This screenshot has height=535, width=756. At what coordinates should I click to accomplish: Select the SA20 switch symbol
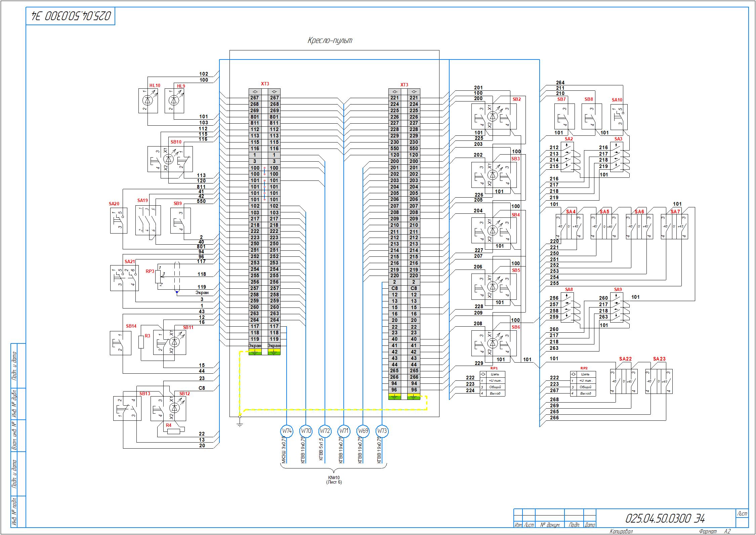click(x=119, y=220)
